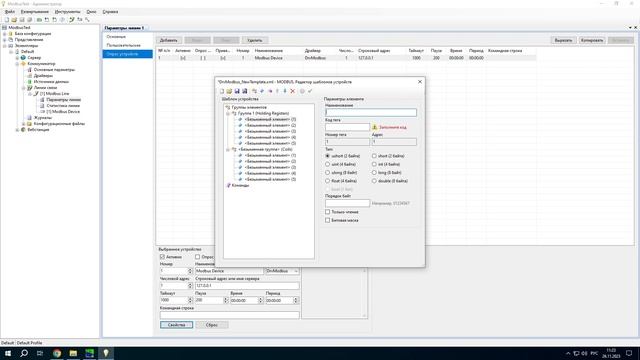
Task: Click the Open folder icon in the main toolbar
Action: click(x=14, y=20)
